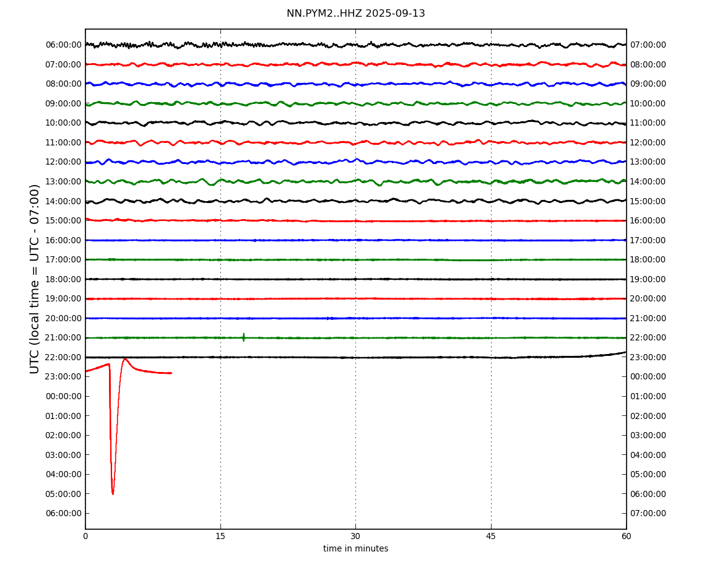
Task: Click the 'time in minutes' axis label
Action: coord(355,548)
